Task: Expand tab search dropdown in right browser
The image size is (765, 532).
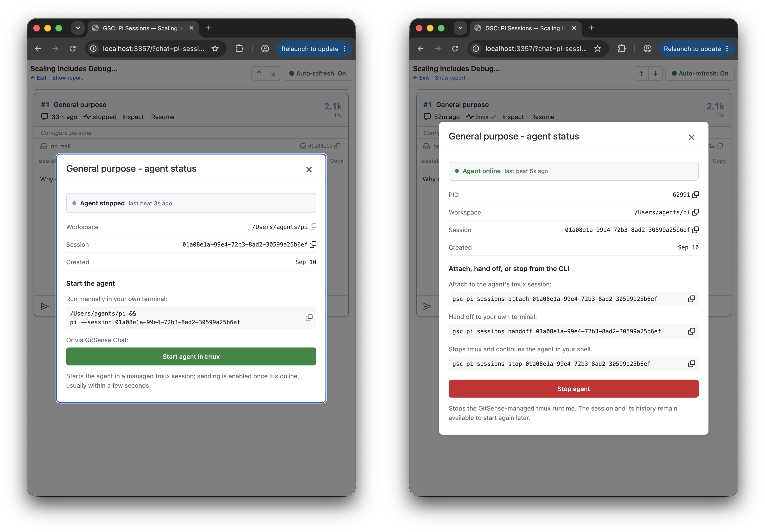Action: point(460,28)
